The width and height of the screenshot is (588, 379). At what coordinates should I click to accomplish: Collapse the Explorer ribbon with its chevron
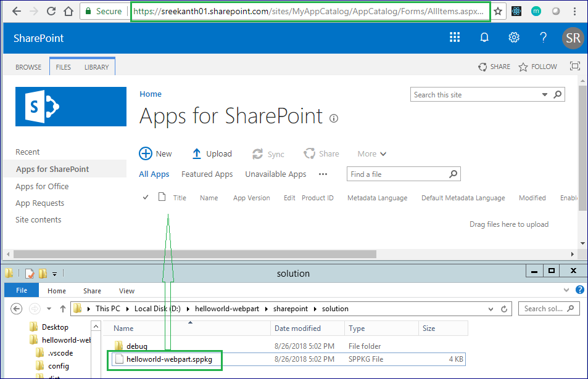tap(565, 290)
